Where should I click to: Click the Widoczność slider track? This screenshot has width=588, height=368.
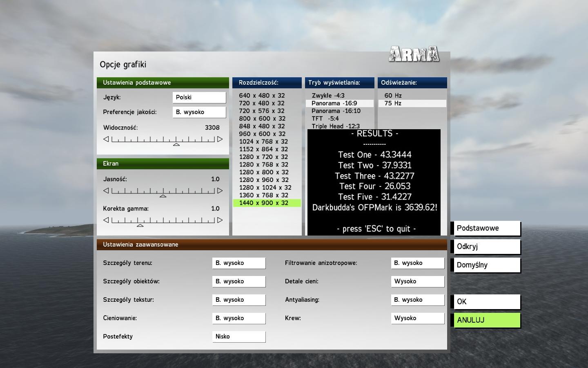[x=163, y=139]
